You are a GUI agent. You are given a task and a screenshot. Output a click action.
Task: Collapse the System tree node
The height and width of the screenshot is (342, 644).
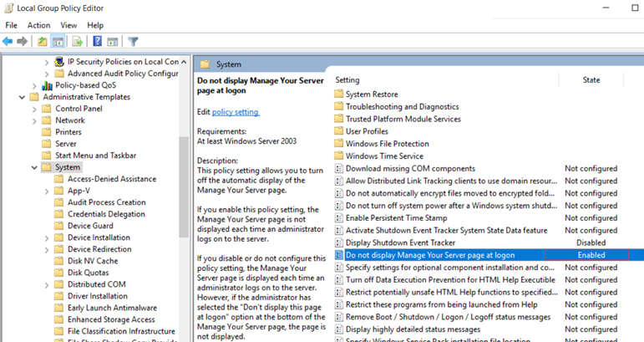34,168
